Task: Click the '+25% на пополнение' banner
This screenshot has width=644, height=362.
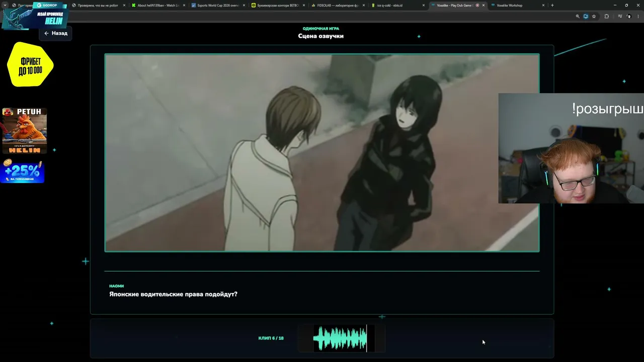Action: [23, 171]
